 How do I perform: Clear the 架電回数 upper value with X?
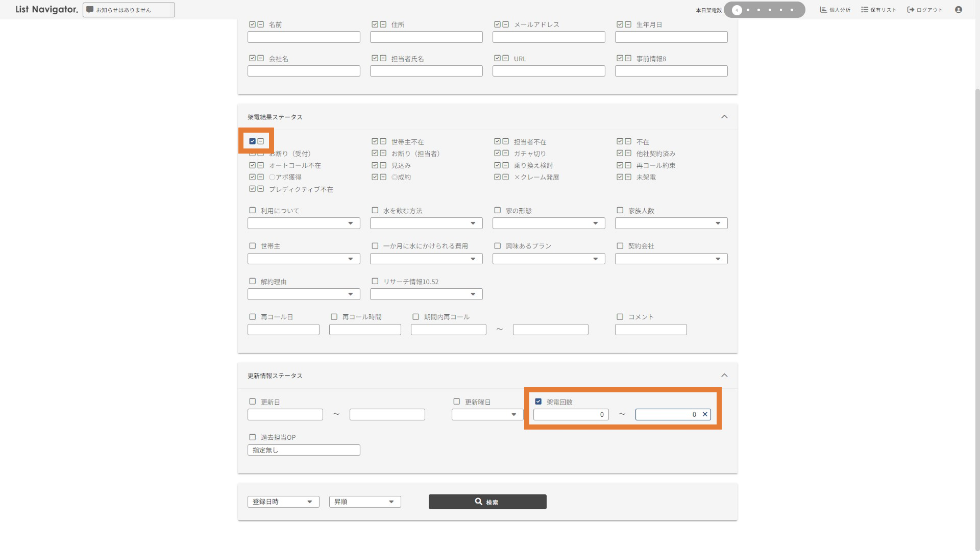[705, 414]
